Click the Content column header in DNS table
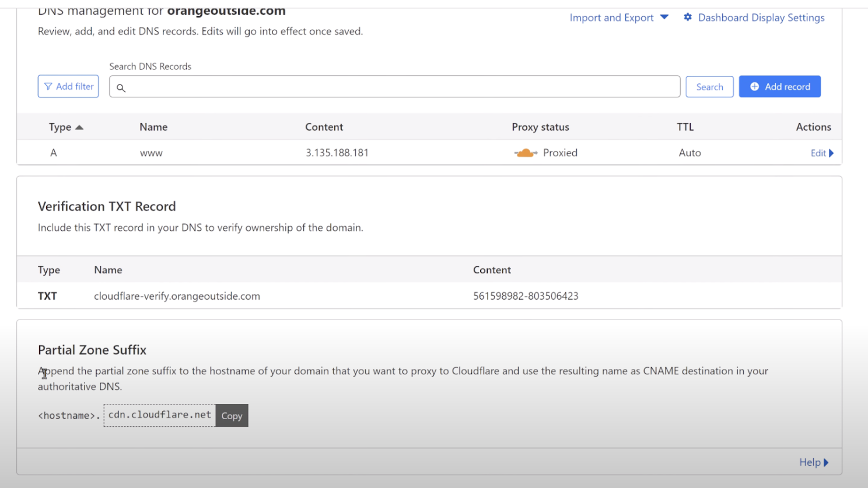 324,127
